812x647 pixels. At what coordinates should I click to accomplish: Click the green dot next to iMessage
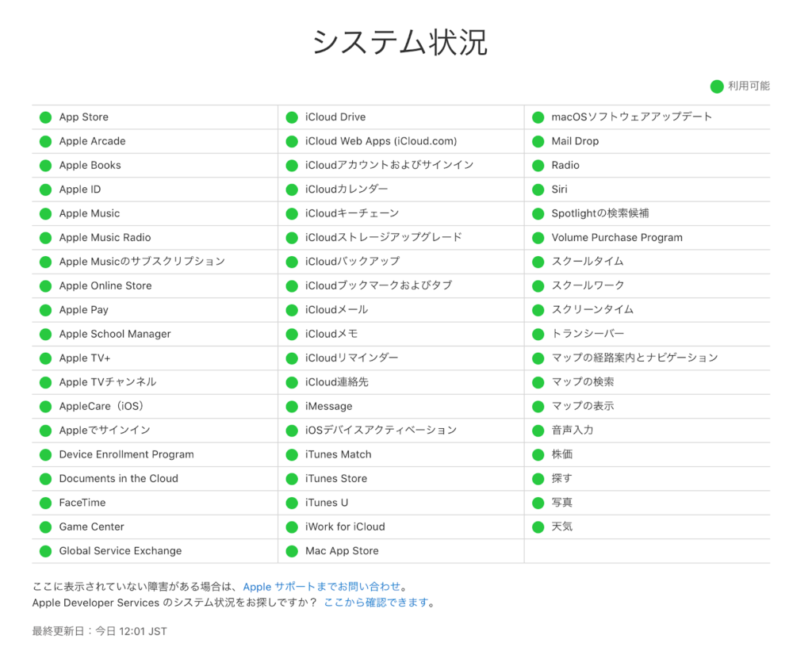coord(292,406)
